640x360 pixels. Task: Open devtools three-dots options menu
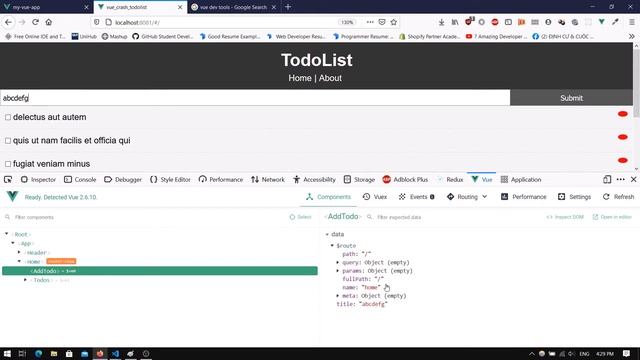[620, 180]
